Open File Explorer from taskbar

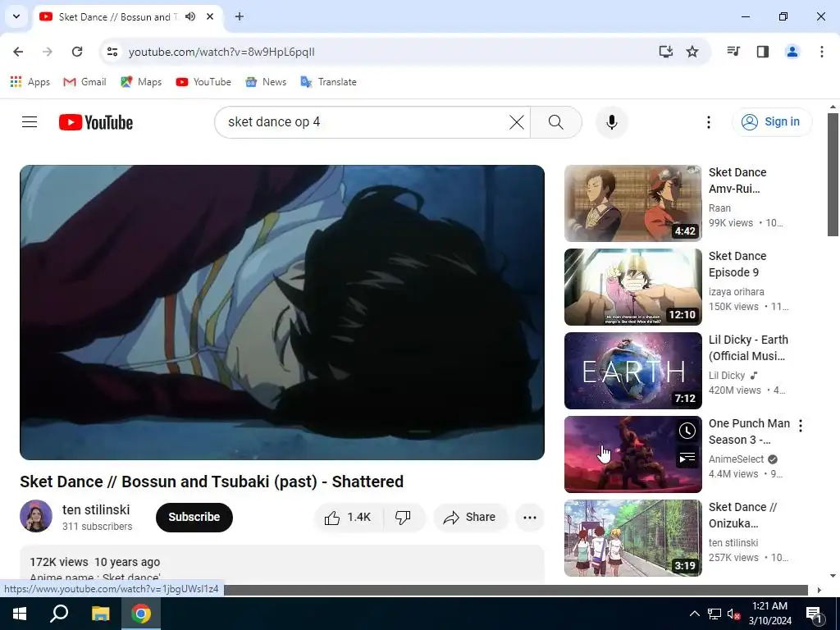(100, 614)
